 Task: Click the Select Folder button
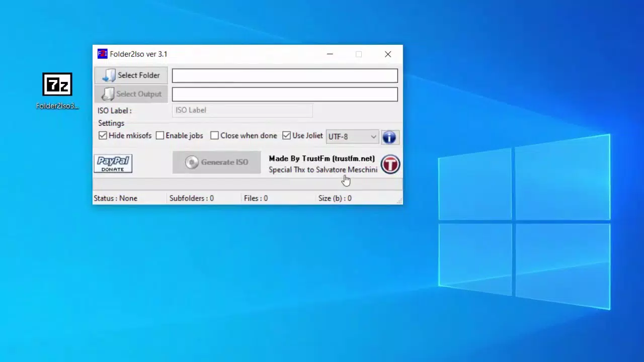(x=131, y=75)
